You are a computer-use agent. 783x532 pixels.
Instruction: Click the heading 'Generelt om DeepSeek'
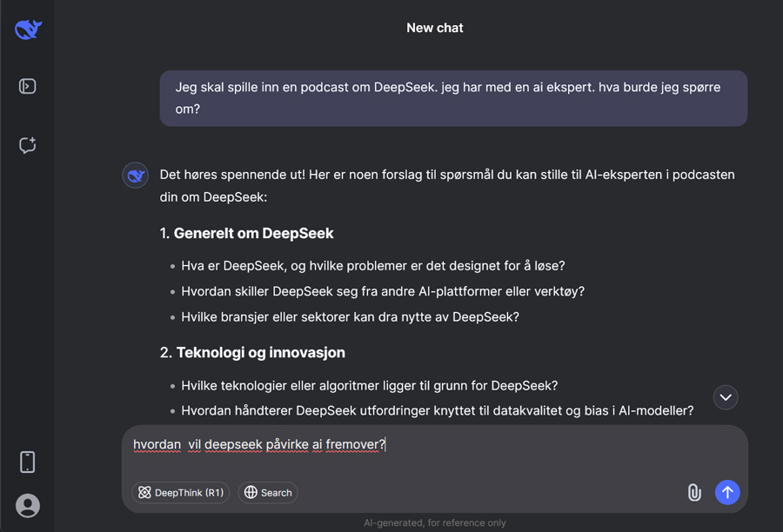click(x=254, y=233)
